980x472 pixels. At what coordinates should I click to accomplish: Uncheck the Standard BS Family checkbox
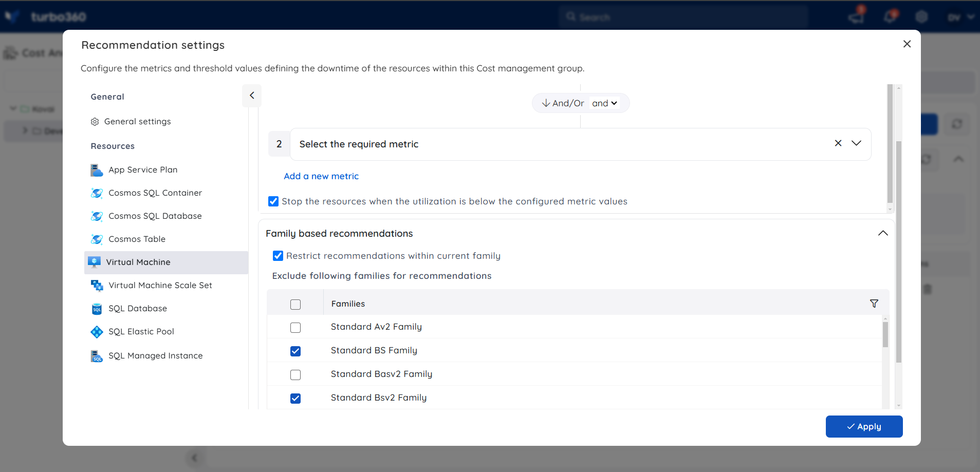tap(295, 351)
